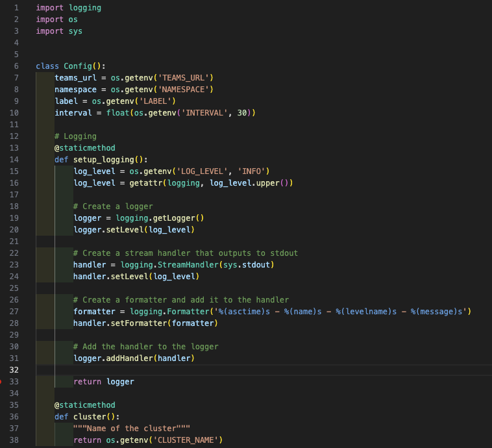
Task: Click the '@staticmethod' decorator on line 13
Action: 85,148
